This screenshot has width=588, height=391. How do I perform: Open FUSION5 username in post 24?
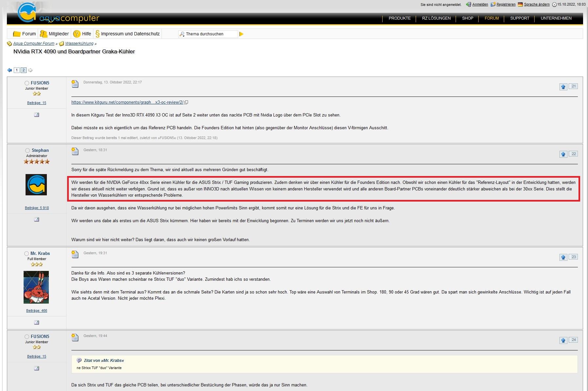click(40, 337)
